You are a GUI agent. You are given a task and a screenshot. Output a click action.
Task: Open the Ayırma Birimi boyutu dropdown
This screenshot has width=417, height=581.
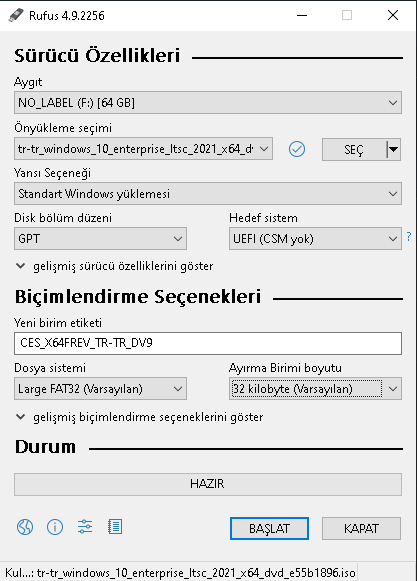pyautogui.click(x=315, y=389)
